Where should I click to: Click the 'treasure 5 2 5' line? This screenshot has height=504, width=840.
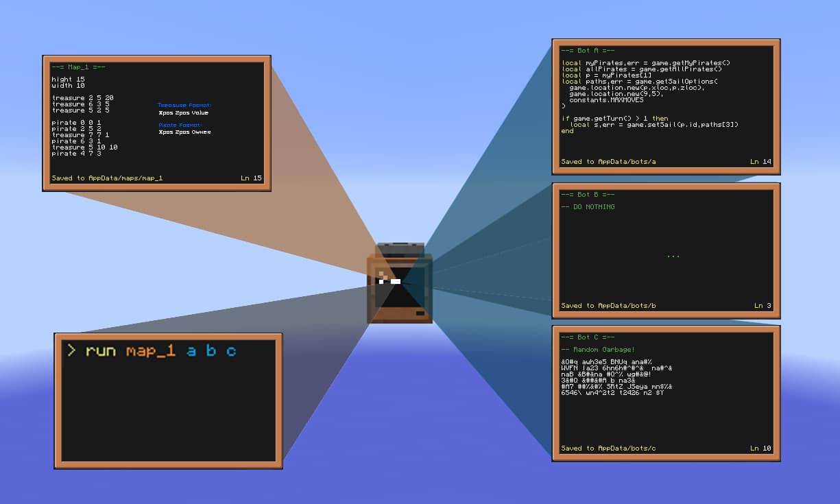pos(80,110)
